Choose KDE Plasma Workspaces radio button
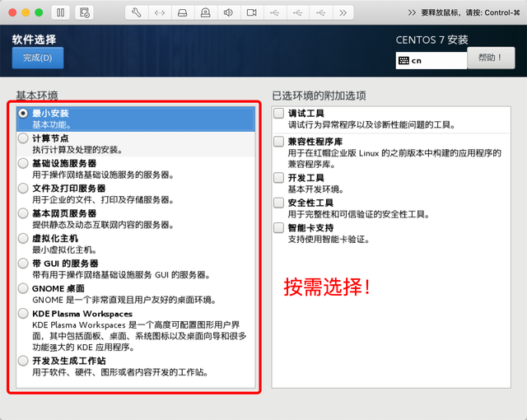 pos(23,314)
